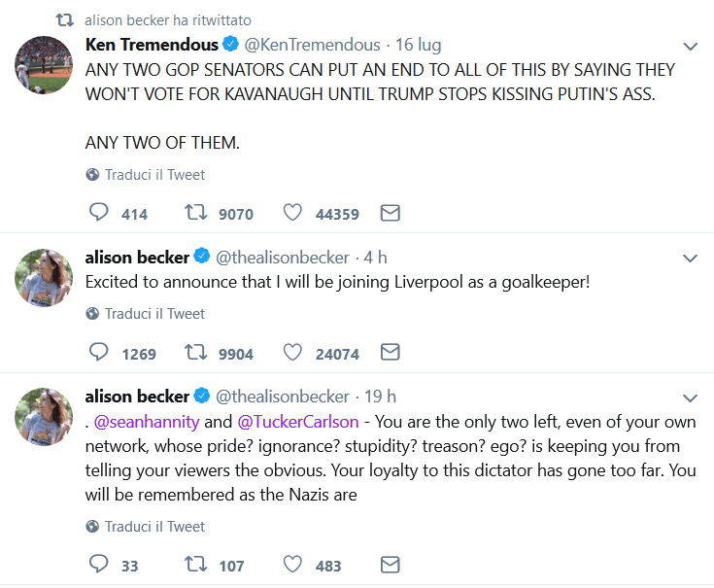Like the Hannity and Carlson tweet
The height and width of the screenshot is (588, 714).
pos(292,565)
